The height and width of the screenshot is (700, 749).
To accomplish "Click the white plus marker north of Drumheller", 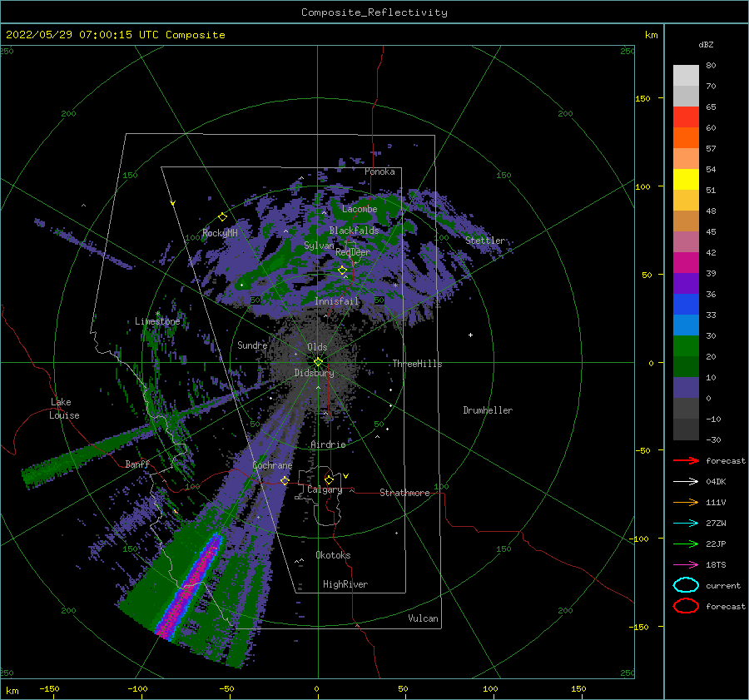I will [x=470, y=335].
